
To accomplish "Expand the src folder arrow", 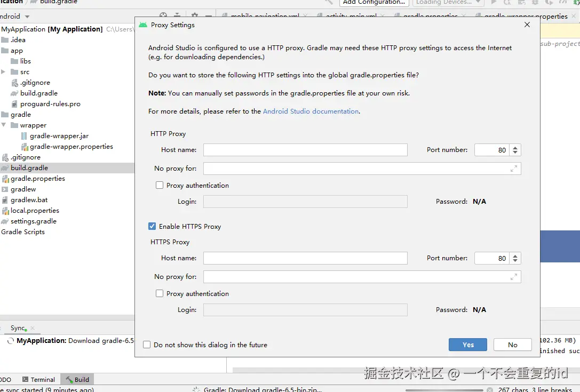I will [x=3, y=72].
